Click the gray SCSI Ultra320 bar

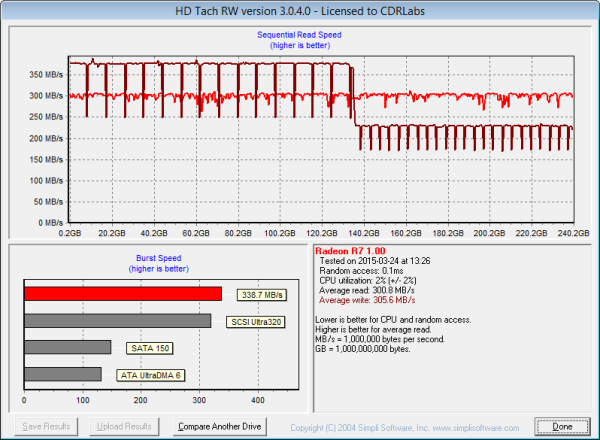(x=117, y=321)
